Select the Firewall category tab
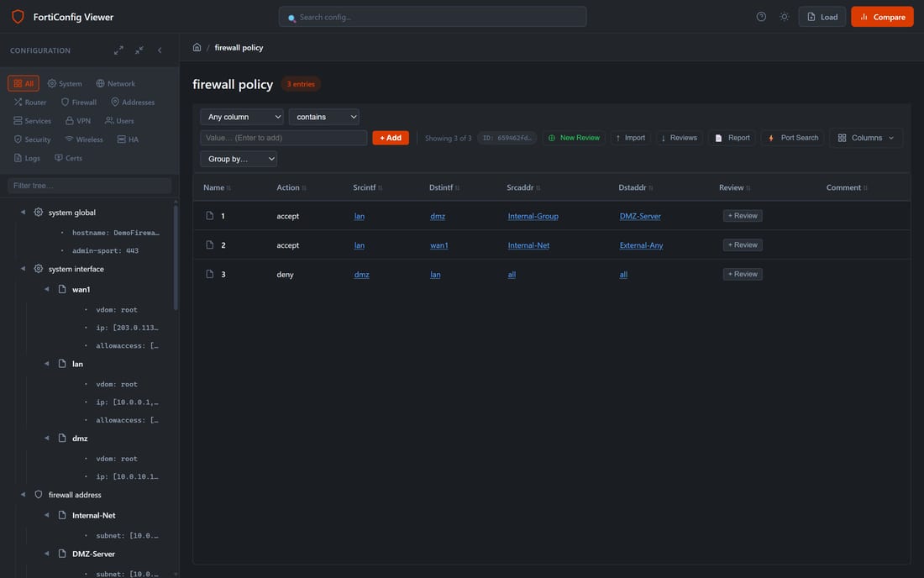This screenshot has width=924, height=578. pos(79,102)
